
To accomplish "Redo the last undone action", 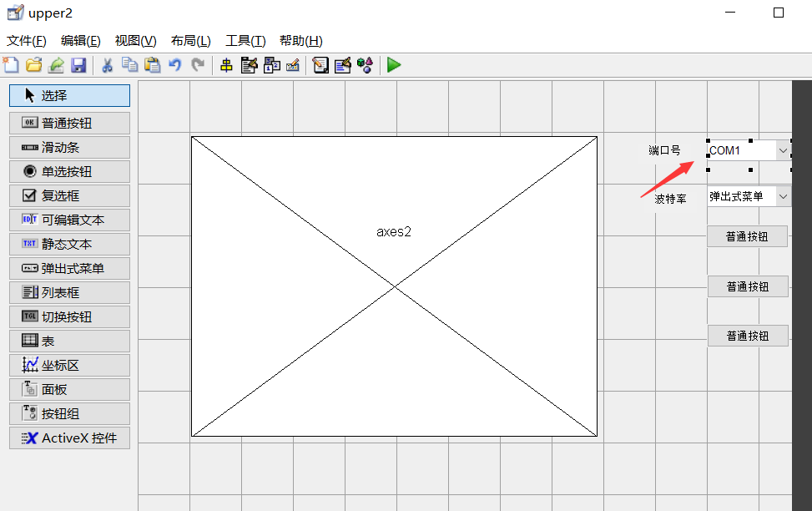I will coord(197,65).
